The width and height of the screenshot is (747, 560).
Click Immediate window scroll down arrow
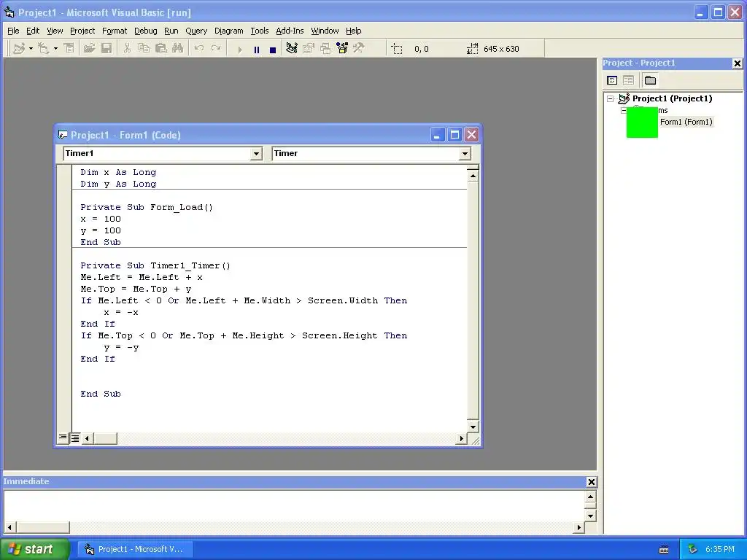point(590,516)
